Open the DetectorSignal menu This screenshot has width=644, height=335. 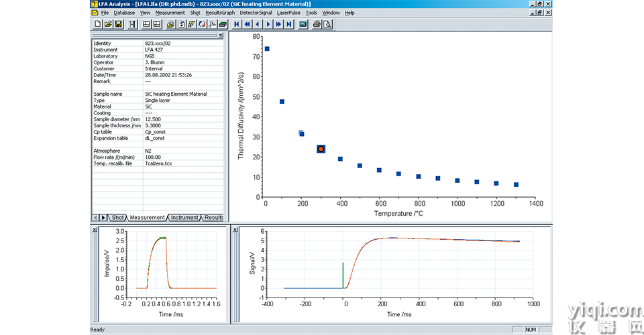tap(256, 13)
